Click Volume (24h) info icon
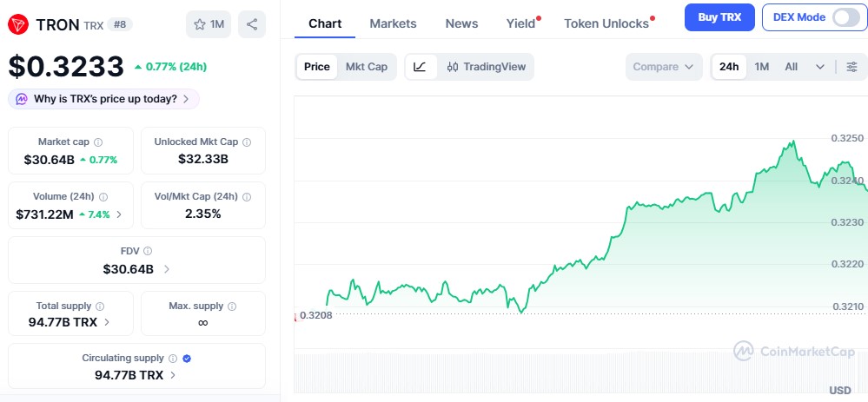 click(x=103, y=197)
